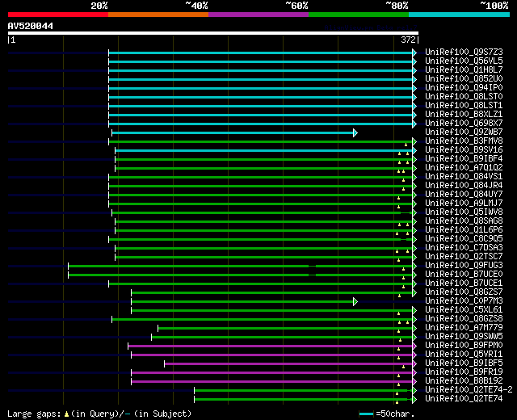Screen dimensions: 517x420
Task: Select the UniRef100_C0P7M3 label
Action: point(464,301)
